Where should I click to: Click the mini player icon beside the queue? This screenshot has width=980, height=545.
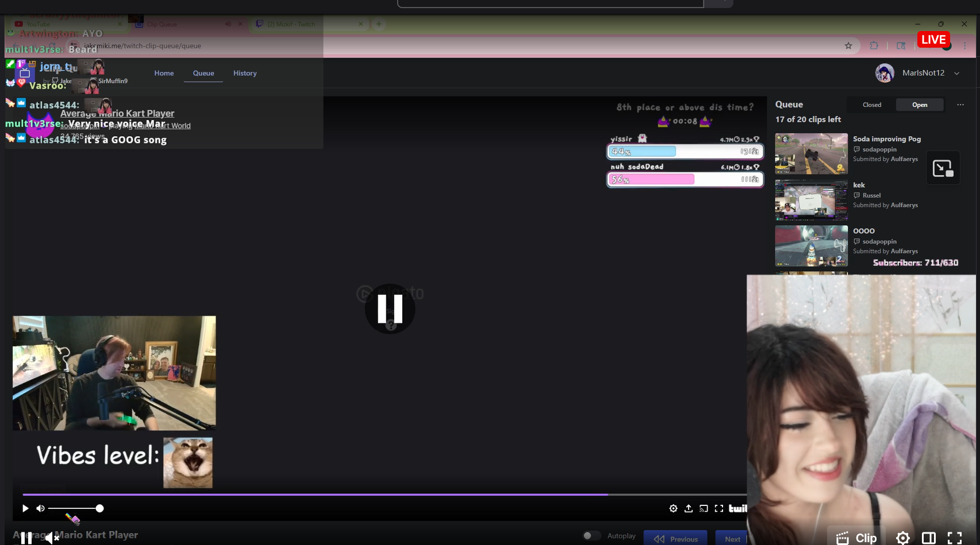943,168
